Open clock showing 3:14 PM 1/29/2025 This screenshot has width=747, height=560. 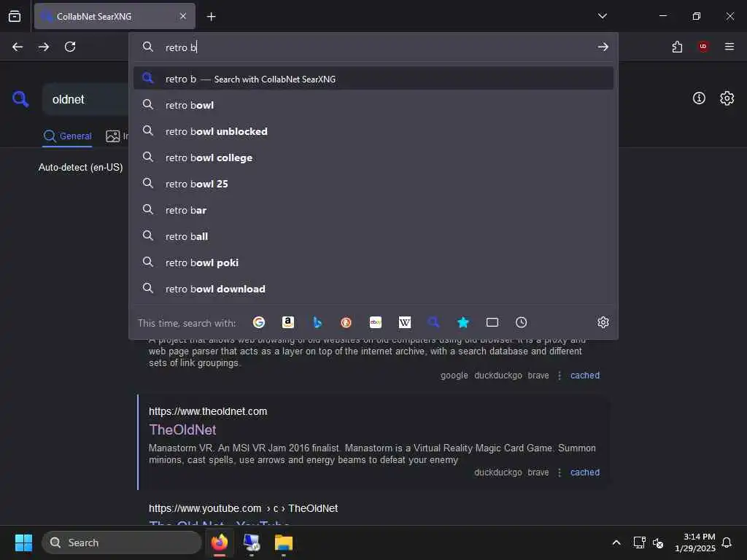(695, 542)
